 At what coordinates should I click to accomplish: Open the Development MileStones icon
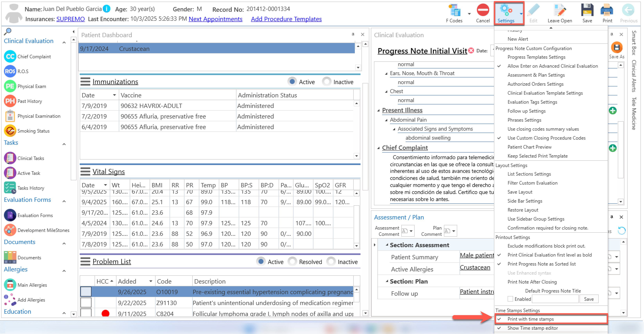coord(10,230)
